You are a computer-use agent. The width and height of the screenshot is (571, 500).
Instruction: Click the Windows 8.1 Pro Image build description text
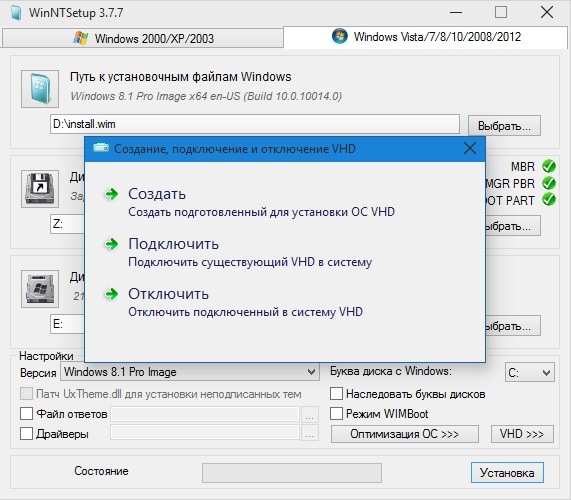pyautogui.click(x=206, y=96)
